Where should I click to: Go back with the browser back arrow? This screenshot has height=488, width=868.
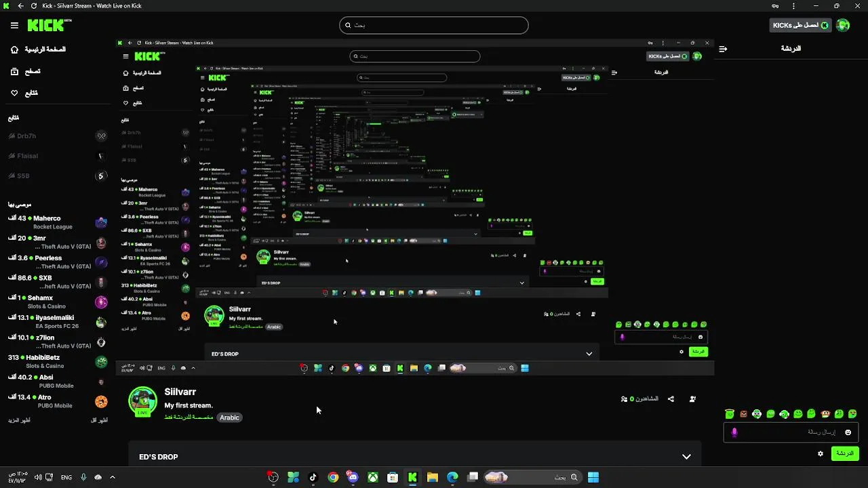click(20, 6)
